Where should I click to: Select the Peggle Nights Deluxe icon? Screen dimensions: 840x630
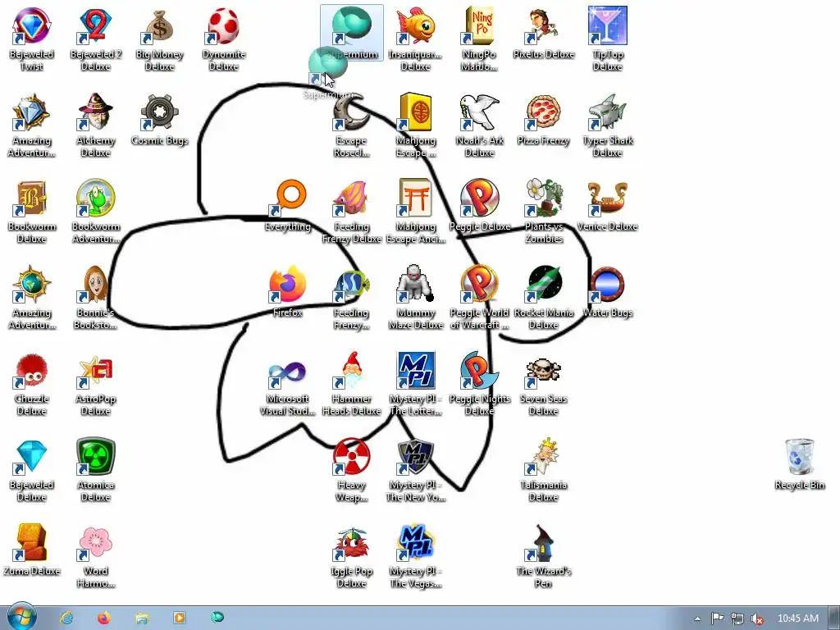479,384
